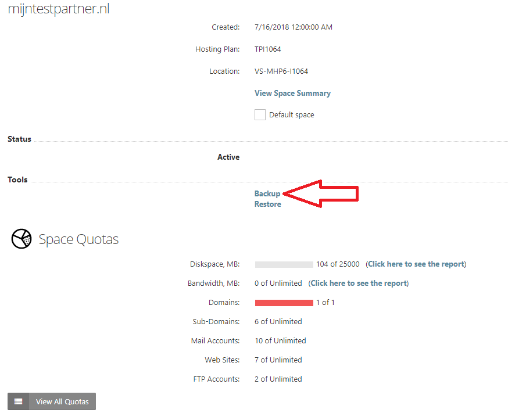
Task: Click the View All Quotas button
Action: click(x=52, y=401)
